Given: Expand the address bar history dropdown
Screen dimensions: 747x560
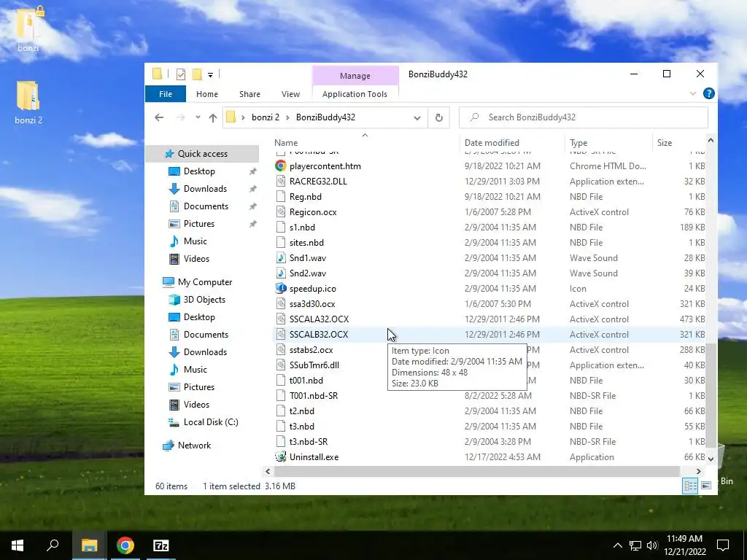Looking at the screenshot, I should click(x=417, y=117).
